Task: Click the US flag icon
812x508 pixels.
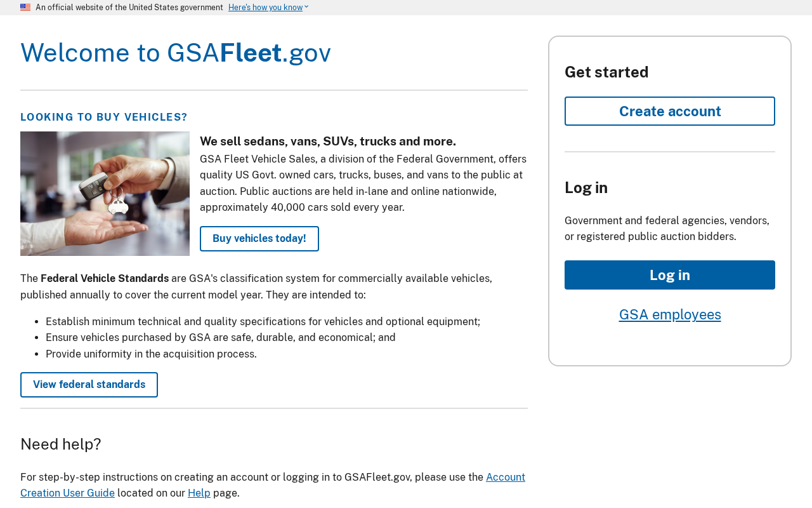Action: (x=25, y=8)
